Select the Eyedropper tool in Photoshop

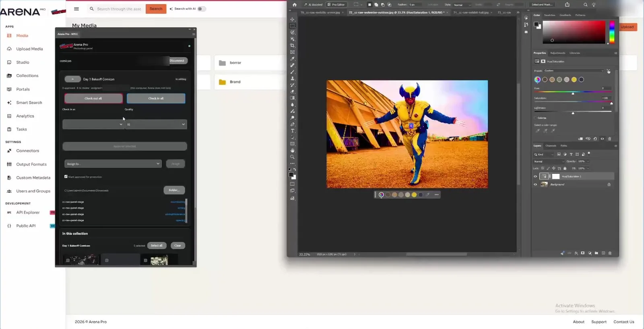293,59
